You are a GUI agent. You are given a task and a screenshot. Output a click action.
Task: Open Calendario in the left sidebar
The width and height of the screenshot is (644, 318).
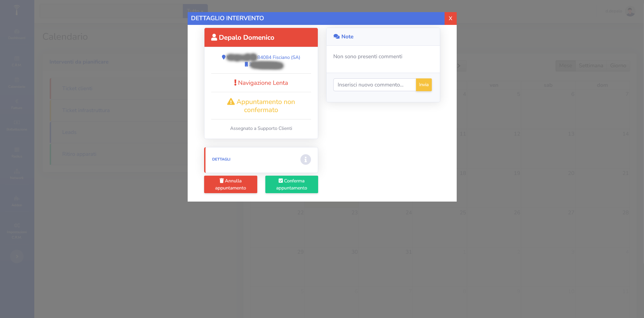[17, 83]
